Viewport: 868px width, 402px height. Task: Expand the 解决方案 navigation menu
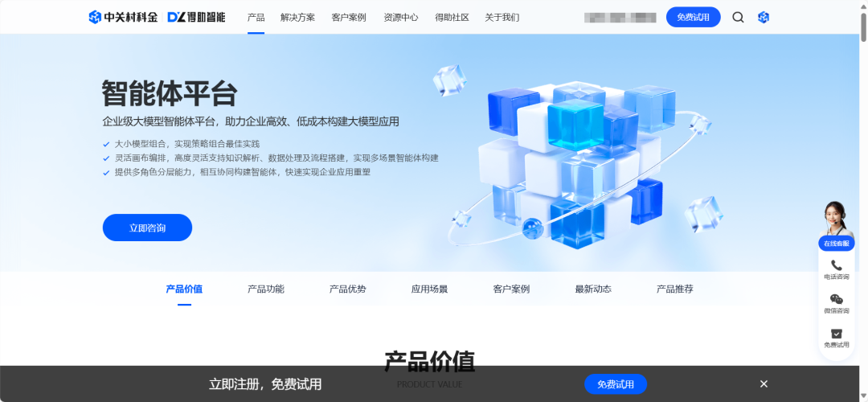coord(298,17)
